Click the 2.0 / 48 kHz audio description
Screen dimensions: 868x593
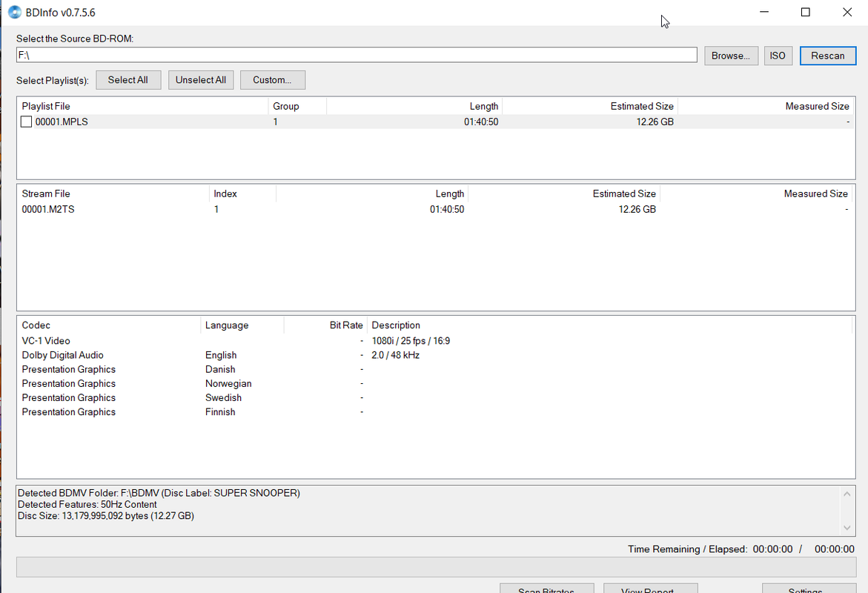[x=395, y=356]
